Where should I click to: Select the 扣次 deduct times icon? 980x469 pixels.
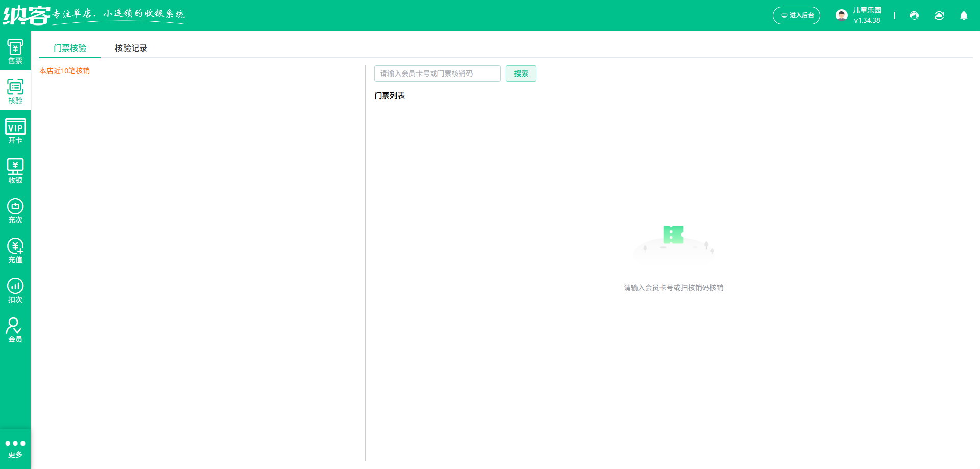click(x=15, y=290)
